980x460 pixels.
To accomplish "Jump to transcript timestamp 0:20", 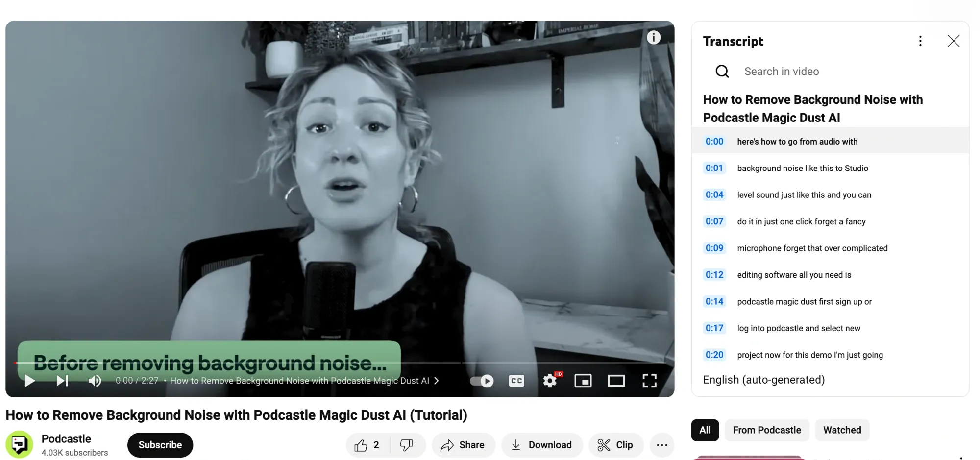I will pos(714,355).
